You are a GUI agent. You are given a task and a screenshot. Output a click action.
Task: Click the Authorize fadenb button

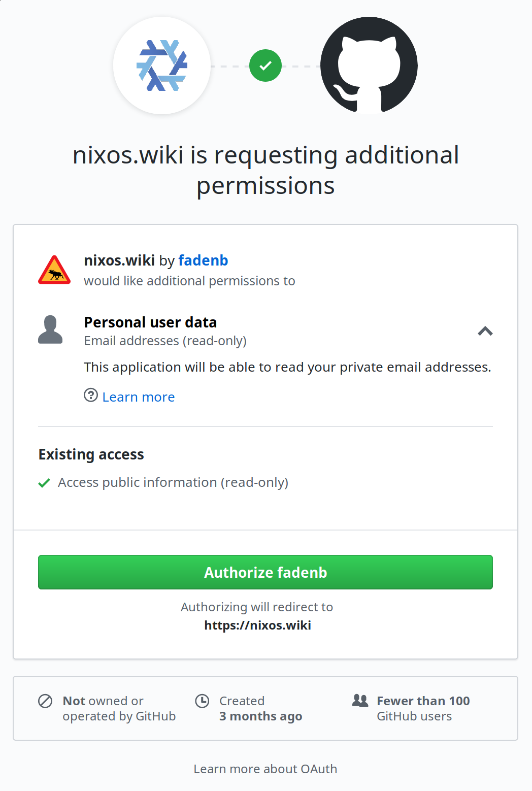point(265,572)
